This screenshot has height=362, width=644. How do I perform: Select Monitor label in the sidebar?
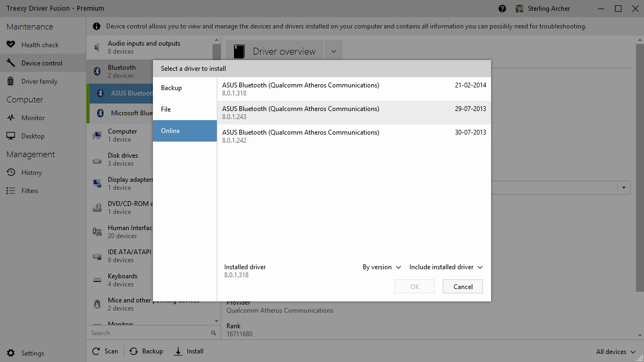click(x=33, y=118)
